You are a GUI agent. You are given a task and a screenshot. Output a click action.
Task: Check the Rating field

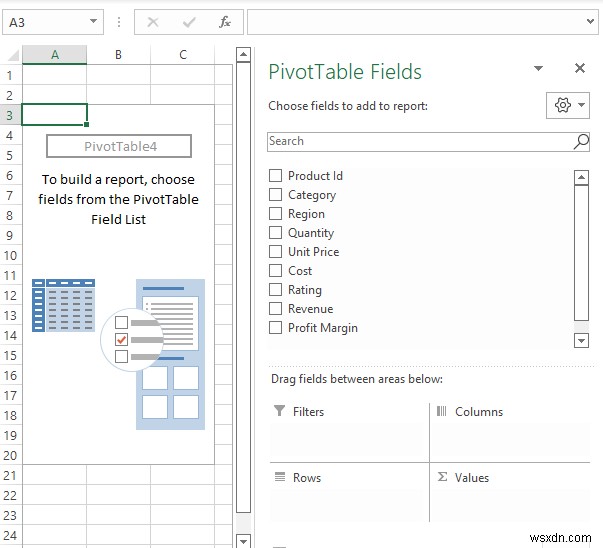[275, 290]
